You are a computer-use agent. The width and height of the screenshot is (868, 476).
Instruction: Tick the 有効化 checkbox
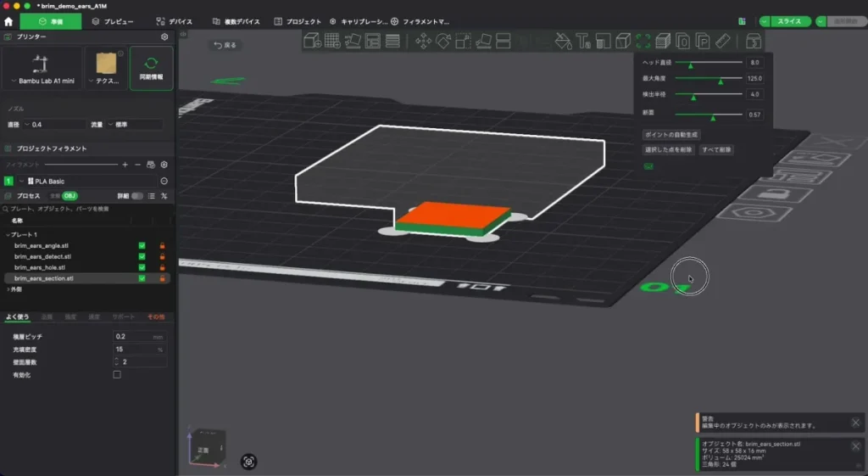coord(117,374)
